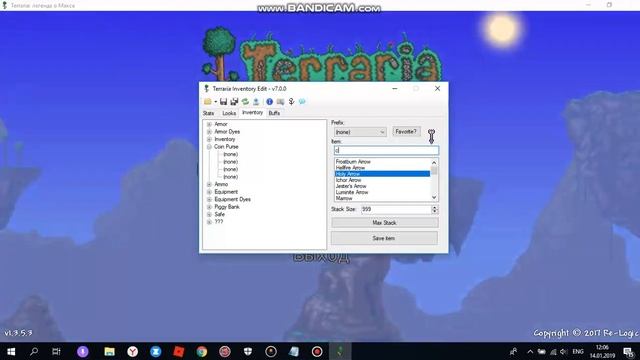Switch to the Stats tab

click(x=209, y=113)
